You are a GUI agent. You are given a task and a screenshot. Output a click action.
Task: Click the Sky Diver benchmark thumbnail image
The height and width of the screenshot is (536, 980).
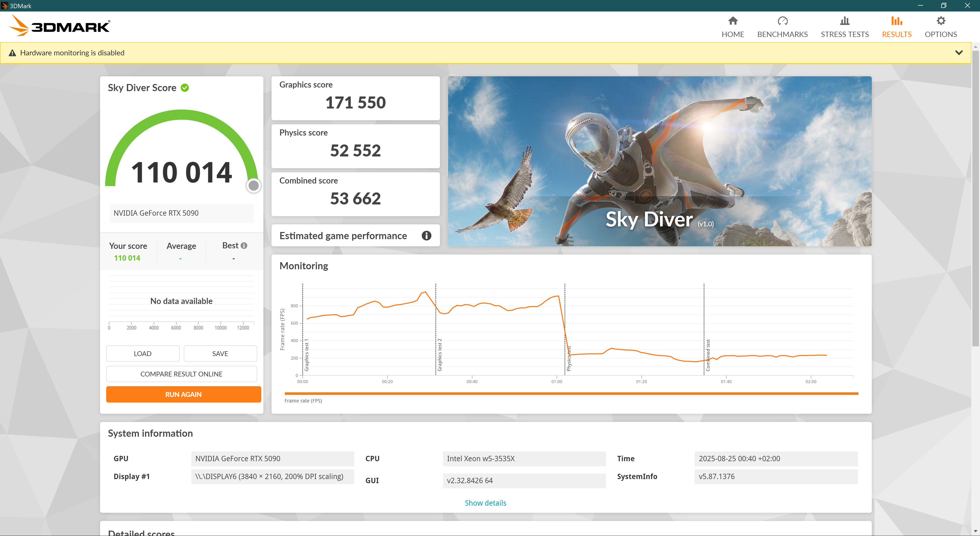pos(660,161)
